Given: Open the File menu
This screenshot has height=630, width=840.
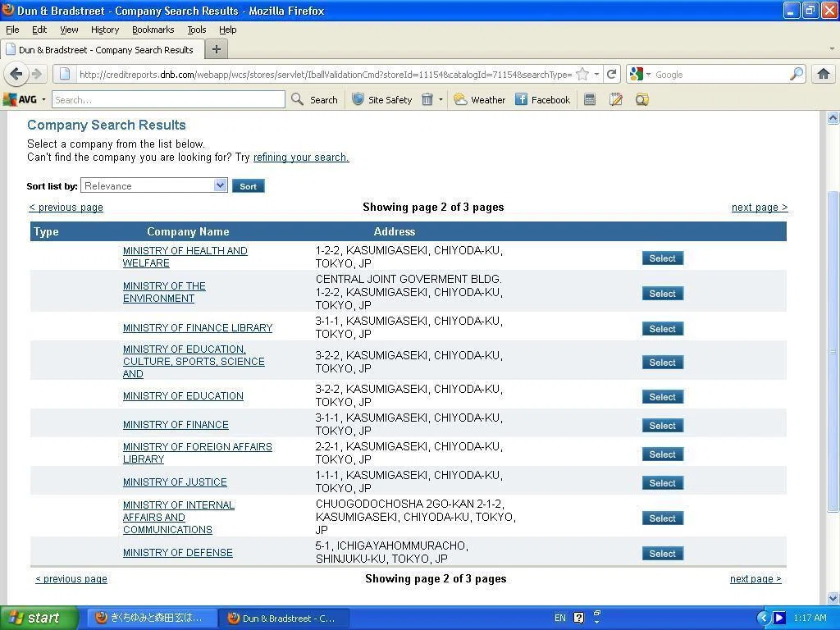Looking at the screenshot, I should (12, 30).
